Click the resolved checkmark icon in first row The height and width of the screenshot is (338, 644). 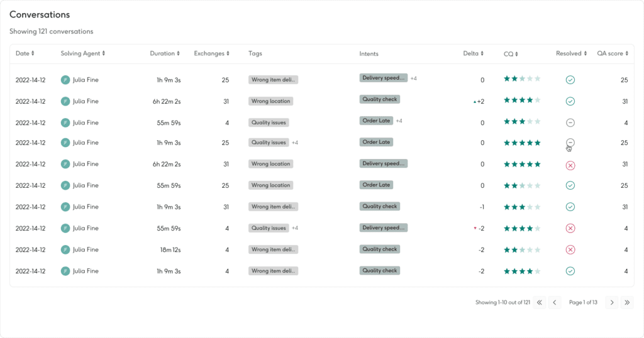coord(570,80)
